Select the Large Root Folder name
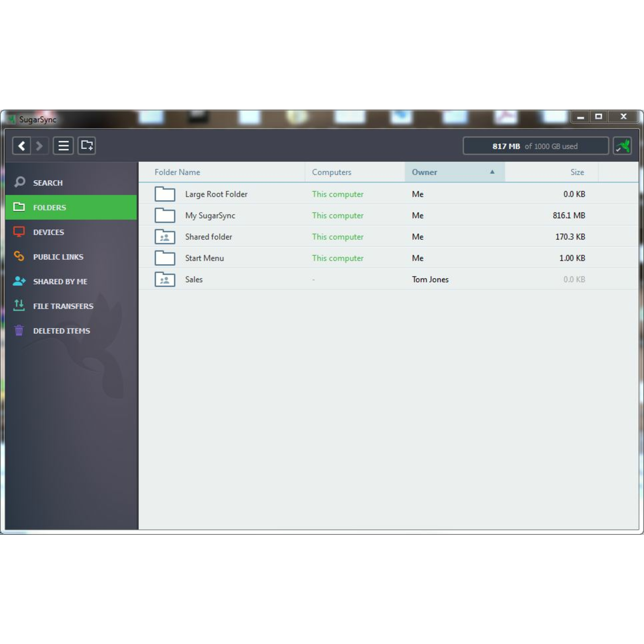Image resolution: width=644 pixels, height=644 pixels. coord(216,194)
